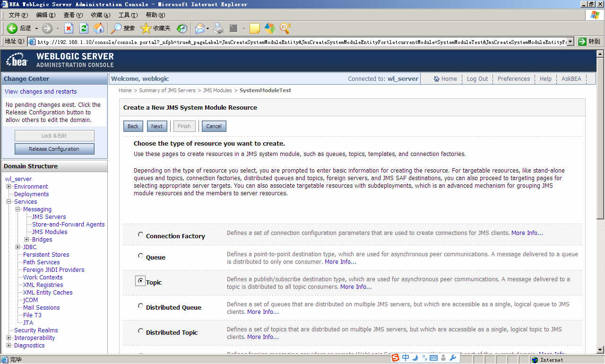Open the History icon in the IE toolbar
The width and height of the screenshot is (605, 364).
tap(181, 28)
